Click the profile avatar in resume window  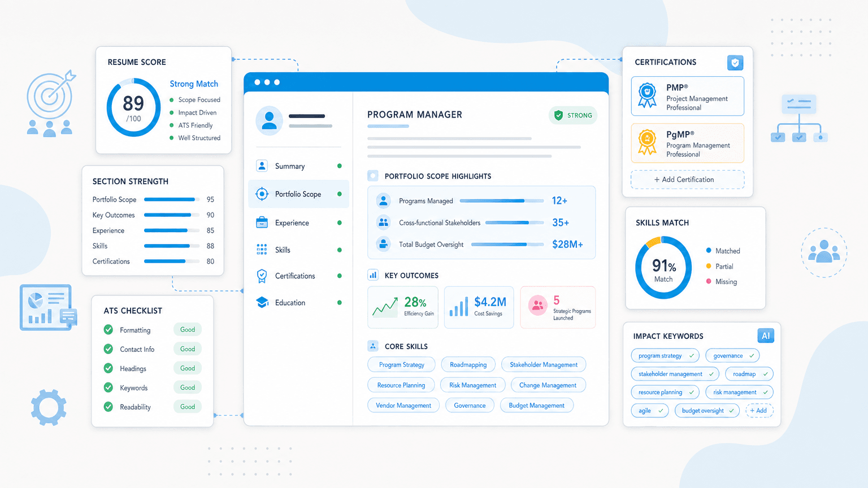click(270, 120)
